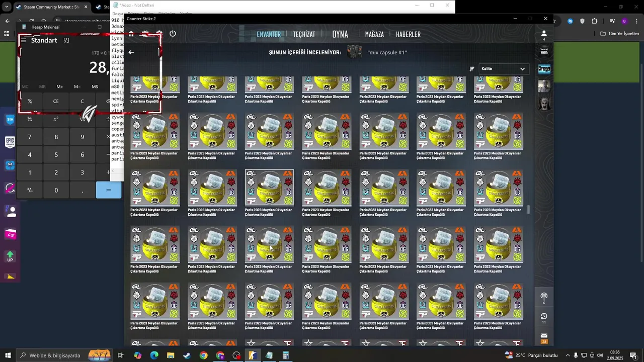The width and height of the screenshot is (644, 362).
Task: Open the broadcast icon showing 6
Action: tap(544, 298)
